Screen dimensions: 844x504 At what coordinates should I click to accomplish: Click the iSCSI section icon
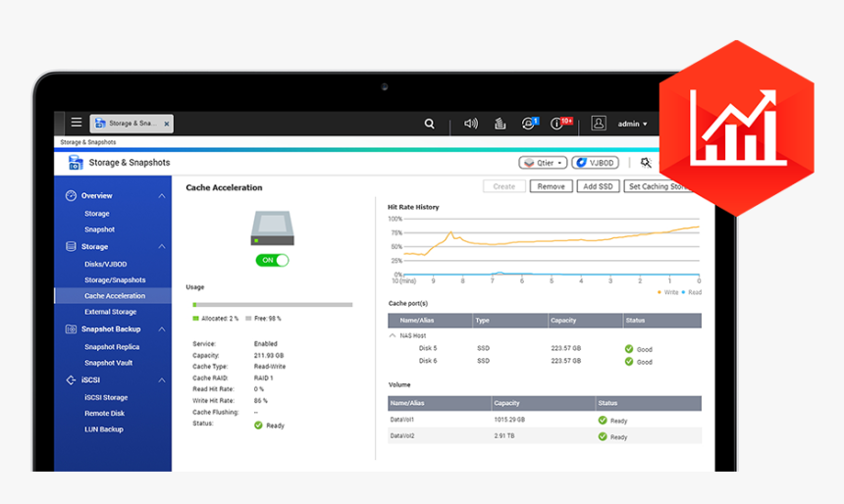[x=71, y=379]
